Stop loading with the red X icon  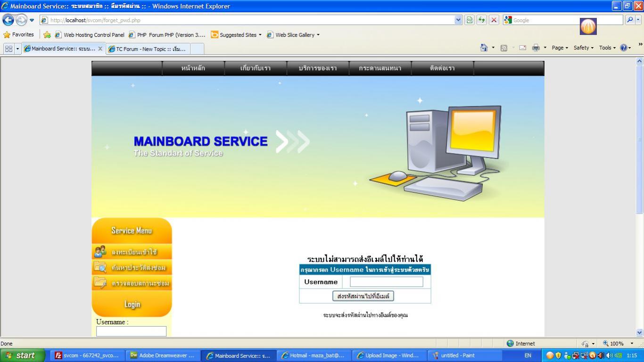pos(494,20)
